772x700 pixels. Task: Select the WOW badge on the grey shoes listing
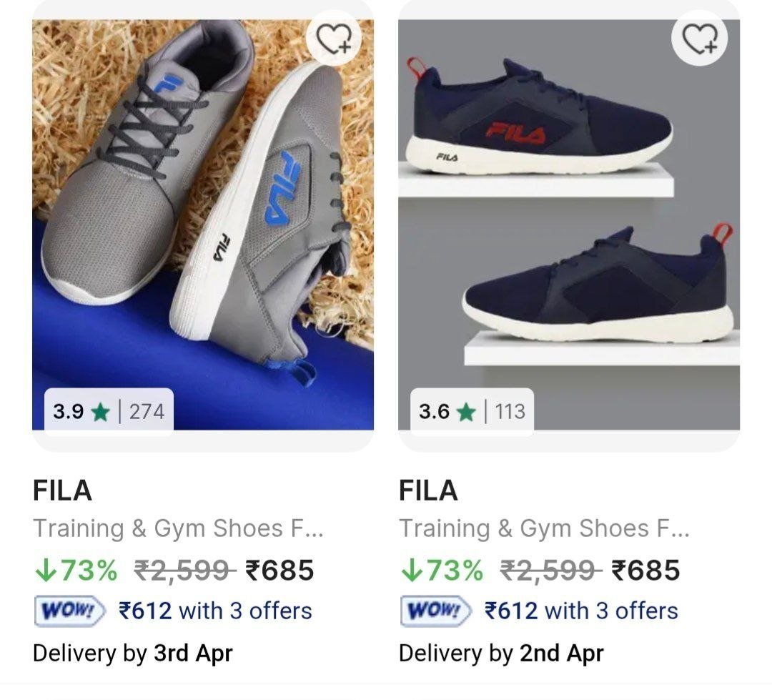click(x=67, y=611)
